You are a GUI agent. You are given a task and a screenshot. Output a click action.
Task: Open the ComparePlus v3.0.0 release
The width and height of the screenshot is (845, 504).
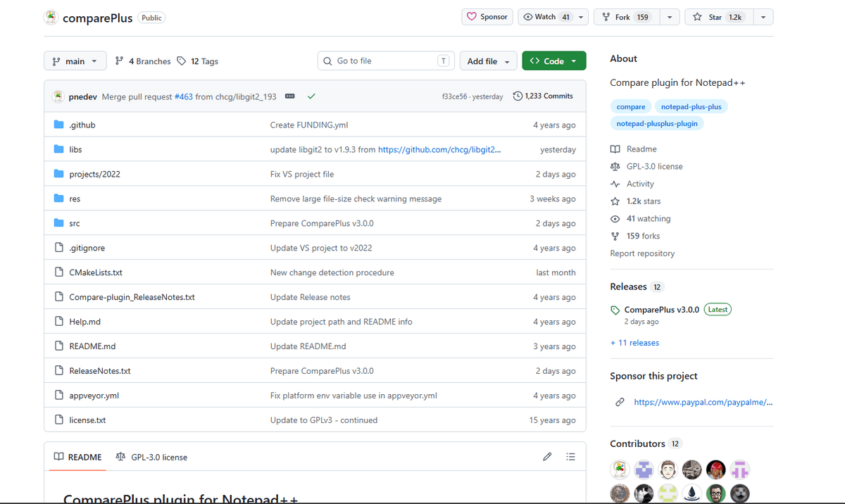[x=662, y=310]
